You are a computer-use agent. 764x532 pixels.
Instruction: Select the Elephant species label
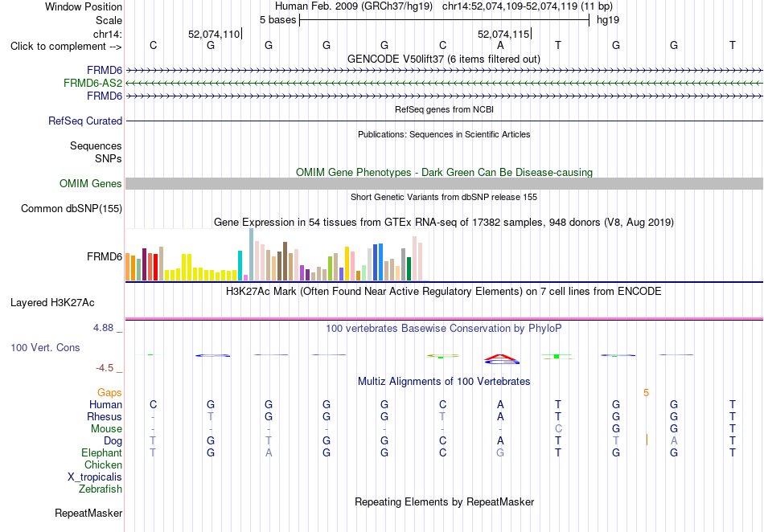pyautogui.click(x=102, y=452)
